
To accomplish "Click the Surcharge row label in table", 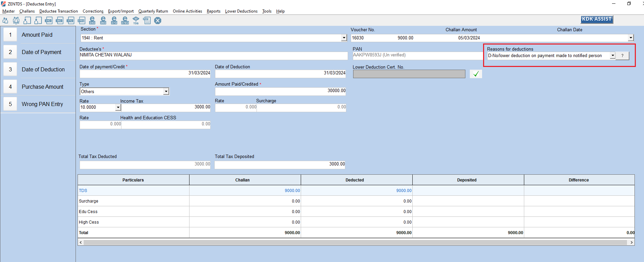I will coord(88,201).
